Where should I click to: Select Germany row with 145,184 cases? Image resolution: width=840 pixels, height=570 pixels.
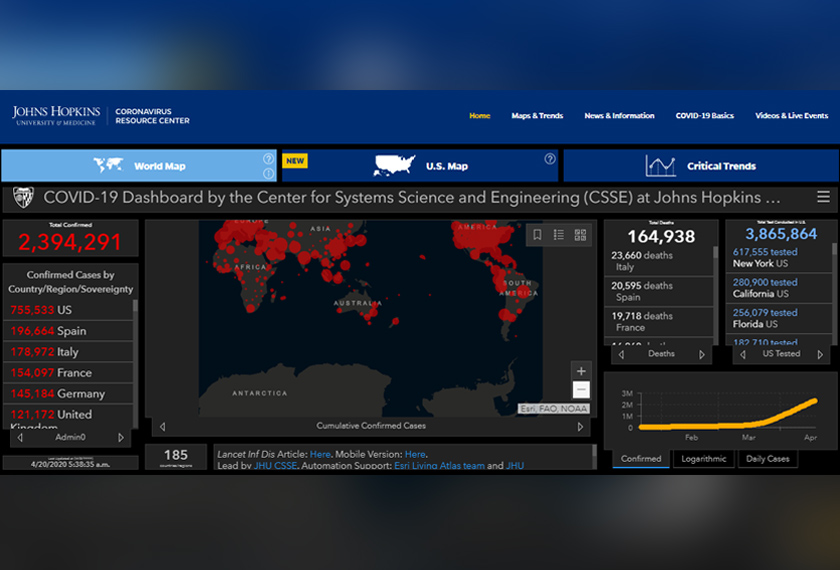[68, 393]
